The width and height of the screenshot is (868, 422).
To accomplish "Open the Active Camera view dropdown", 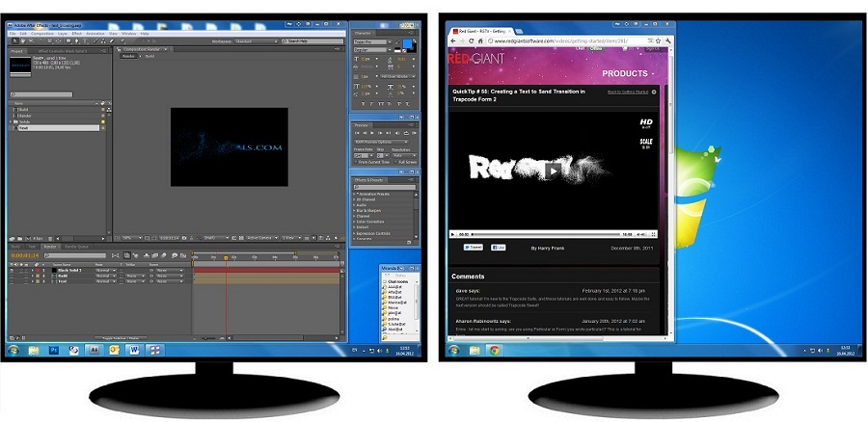I will coord(261,238).
